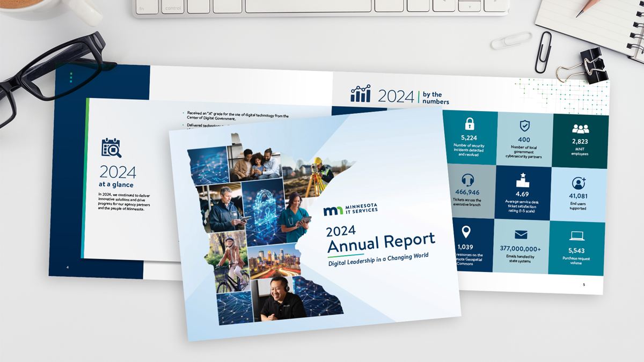Click the page number 5 on right page
The height and width of the screenshot is (362, 644).
584,285
